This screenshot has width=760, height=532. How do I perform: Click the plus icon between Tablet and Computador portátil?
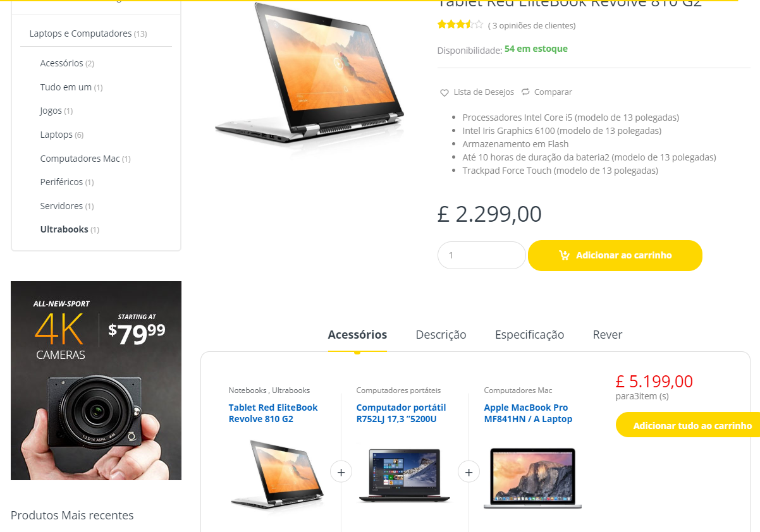[341, 471]
